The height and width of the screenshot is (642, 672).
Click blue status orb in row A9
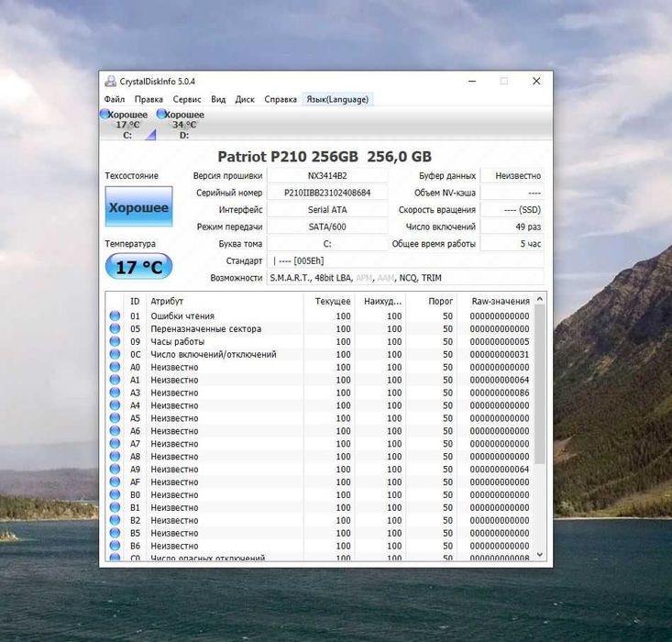click(x=115, y=470)
